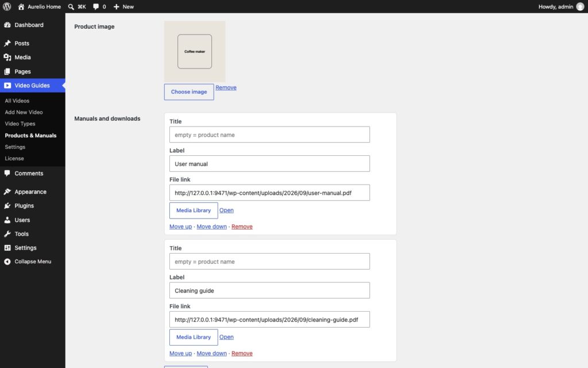Click the home icon beside Aurelio Home

click(21, 6)
